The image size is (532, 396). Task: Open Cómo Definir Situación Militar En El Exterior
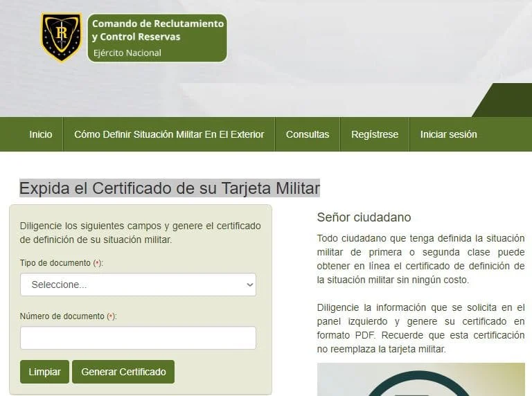click(x=169, y=134)
